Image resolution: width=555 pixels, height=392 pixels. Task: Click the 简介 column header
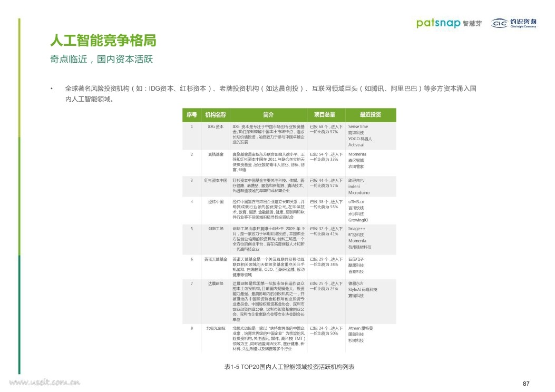[268, 115]
